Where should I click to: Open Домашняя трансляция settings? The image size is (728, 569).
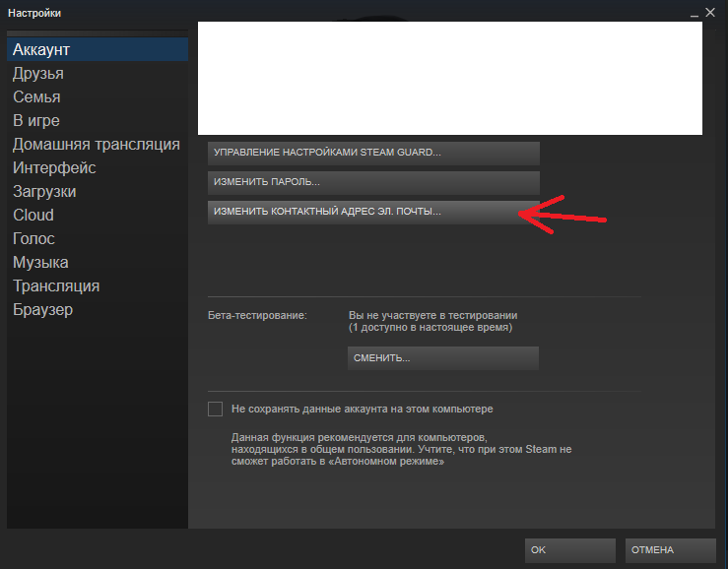pyautogui.click(x=97, y=145)
